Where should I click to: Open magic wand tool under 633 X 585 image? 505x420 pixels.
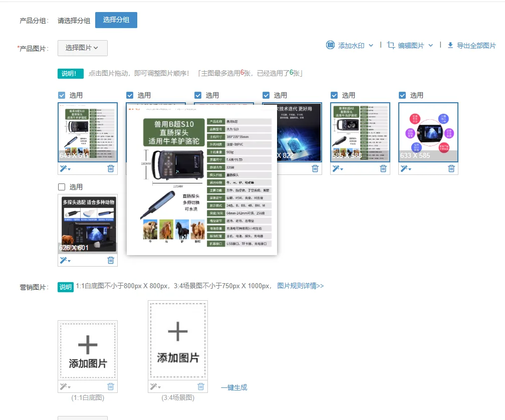click(405, 168)
